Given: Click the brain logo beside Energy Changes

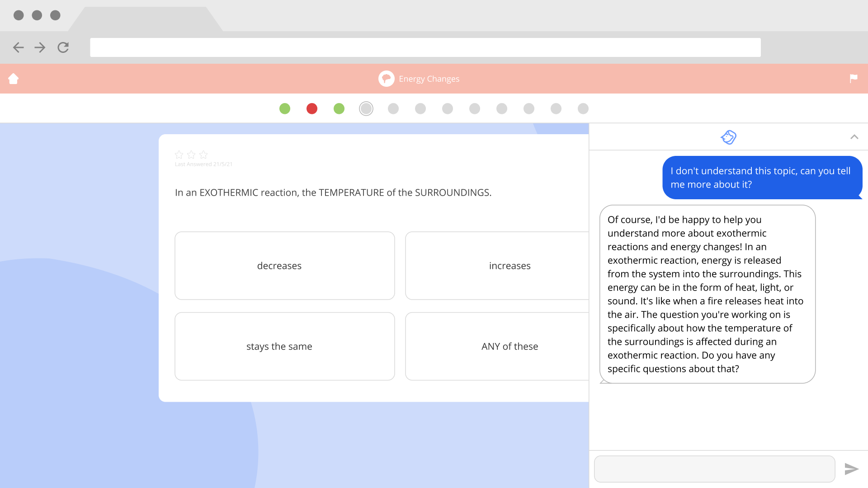Looking at the screenshot, I should coord(386,79).
